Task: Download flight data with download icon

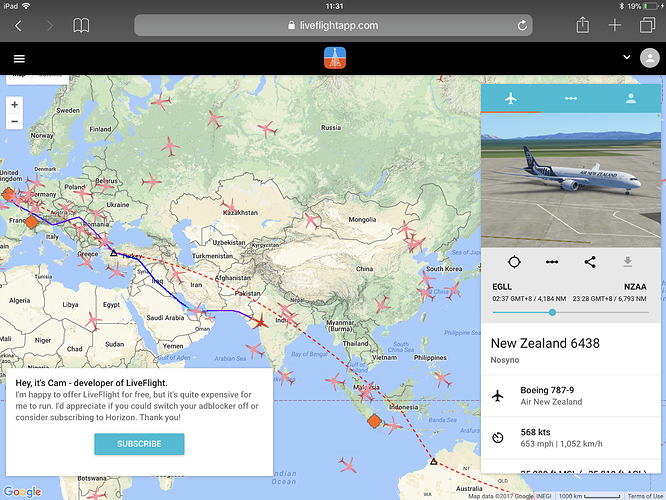Action: click(627, 262)
